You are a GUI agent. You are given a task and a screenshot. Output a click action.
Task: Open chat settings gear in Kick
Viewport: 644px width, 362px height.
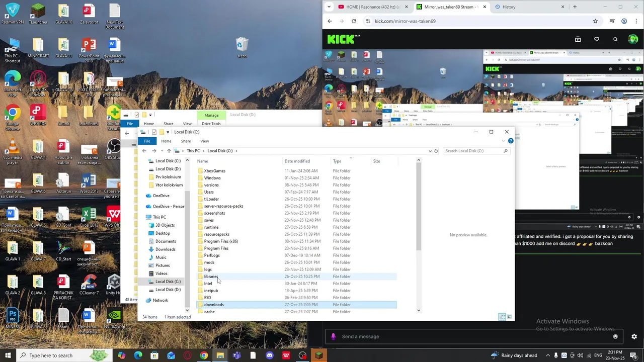click(x=634, y=337)
